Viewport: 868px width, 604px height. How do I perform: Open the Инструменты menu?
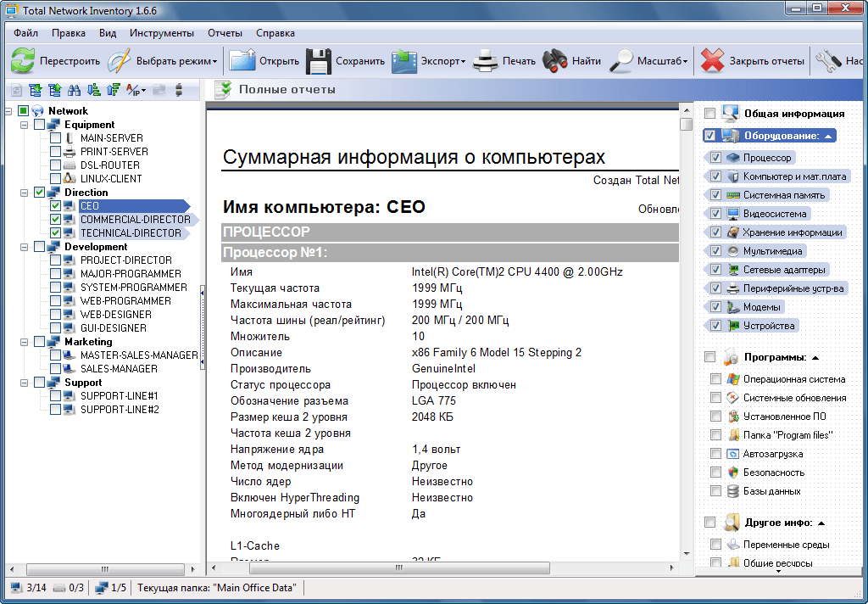pyautogui.click(x=162, y=33)
